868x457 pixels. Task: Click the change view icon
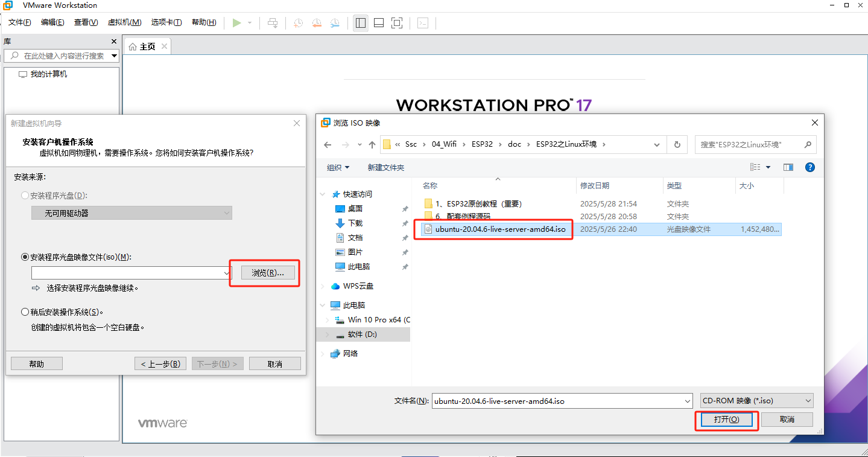pos(755,167)
